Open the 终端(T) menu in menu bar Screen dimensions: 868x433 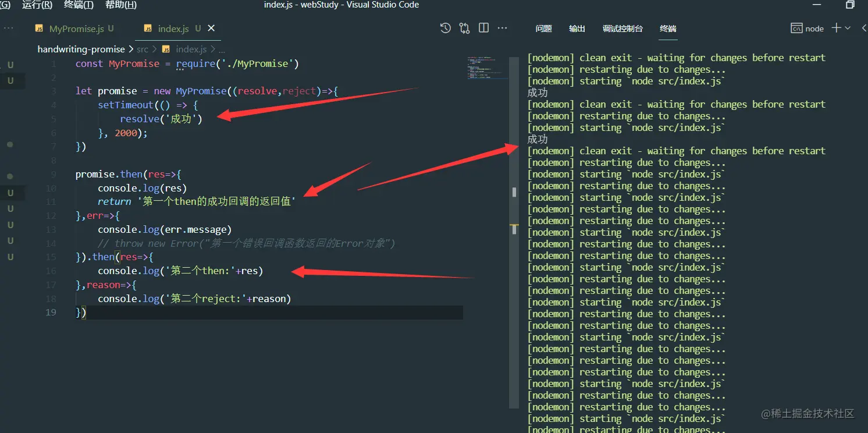79,5
